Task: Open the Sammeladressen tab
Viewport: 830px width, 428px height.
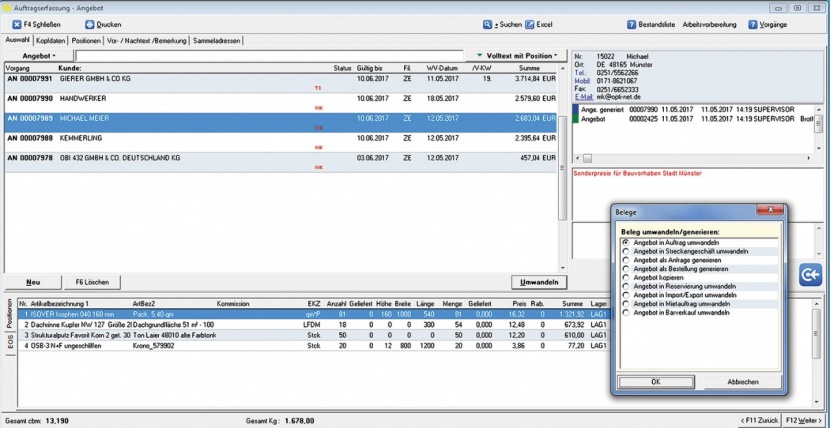Action: [x=218, y=40]
